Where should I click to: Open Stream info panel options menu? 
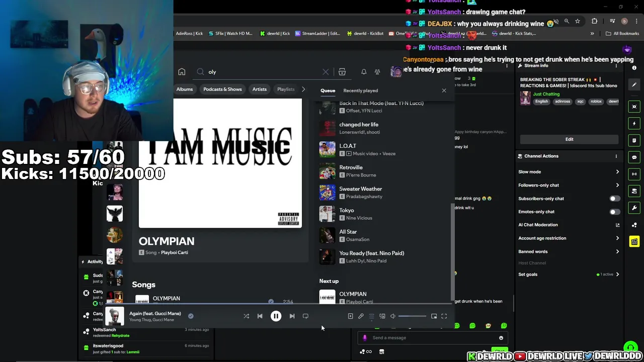616,66
